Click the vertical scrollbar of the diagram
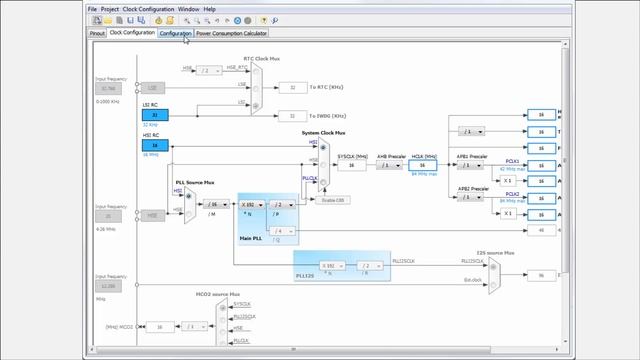640x360 pixels. [565, 159]
